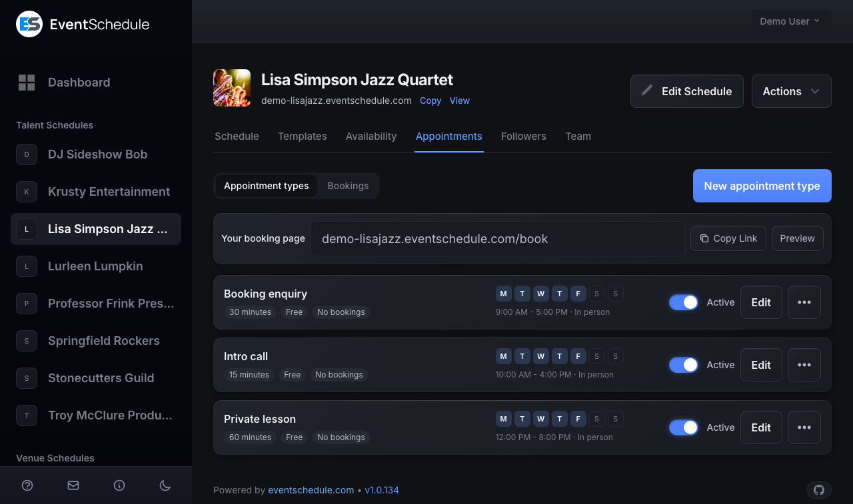The image size is (853, 504).
Task: Disable the Intro call active toggle
Action: click(684, 365)
